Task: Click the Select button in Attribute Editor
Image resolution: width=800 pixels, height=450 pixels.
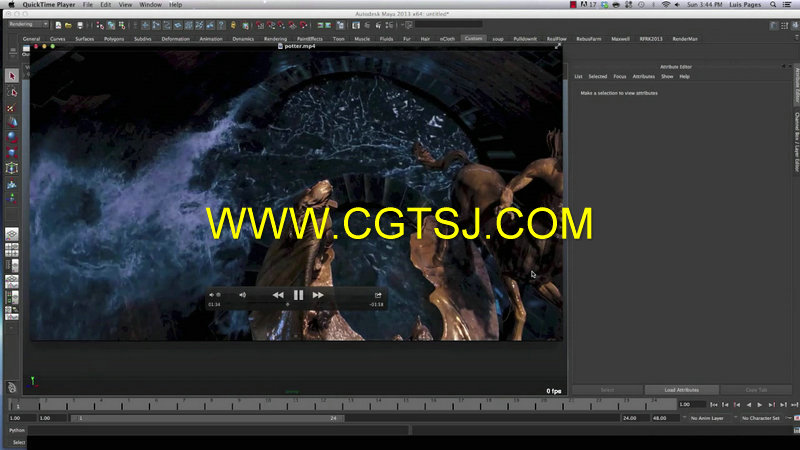Action: pos(607,390)
